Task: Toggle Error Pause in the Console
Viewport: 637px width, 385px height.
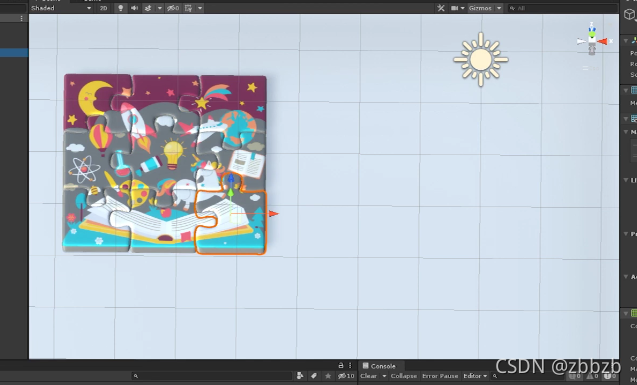Action: [x=440, y=376]
